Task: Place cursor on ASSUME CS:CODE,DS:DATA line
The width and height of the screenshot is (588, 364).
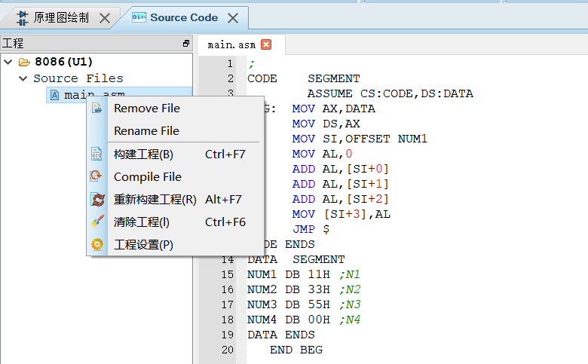Action: pos(390,93)
